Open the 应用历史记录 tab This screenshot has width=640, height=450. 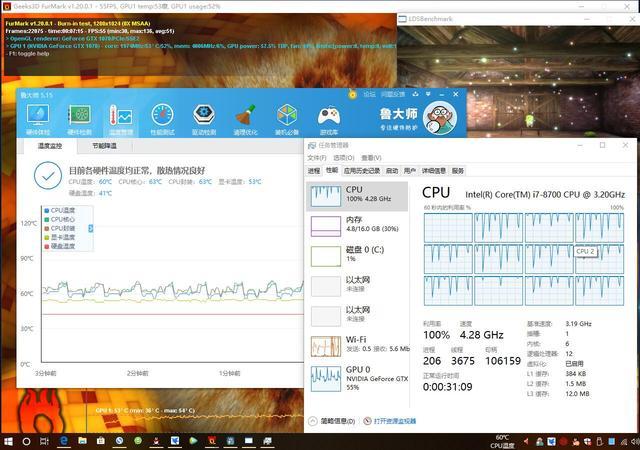tap(362, 171)
